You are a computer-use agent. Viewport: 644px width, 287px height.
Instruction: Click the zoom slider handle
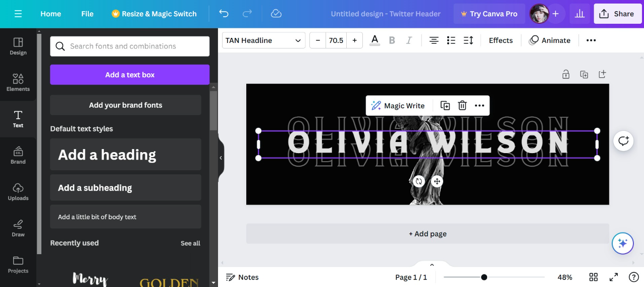[x=484, y=277]
